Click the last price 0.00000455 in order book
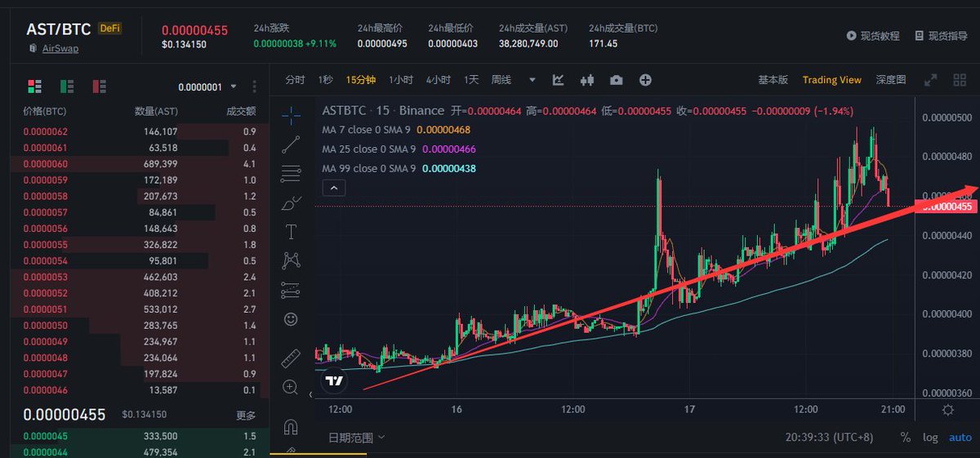 point(65,415)
